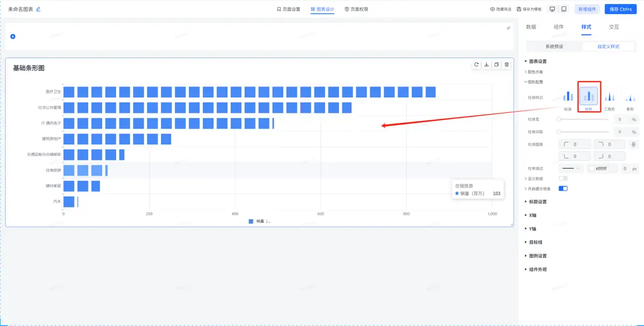Viewport: 644px width, 326px height.
Task: Open the 页面设置 tab
Action: [289, 9]
